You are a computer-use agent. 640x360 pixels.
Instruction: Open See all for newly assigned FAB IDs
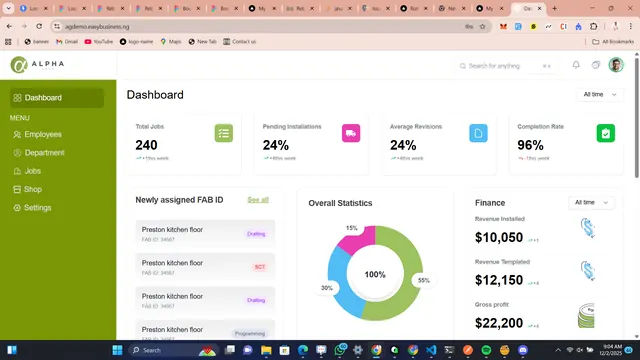tap(258, 200)
